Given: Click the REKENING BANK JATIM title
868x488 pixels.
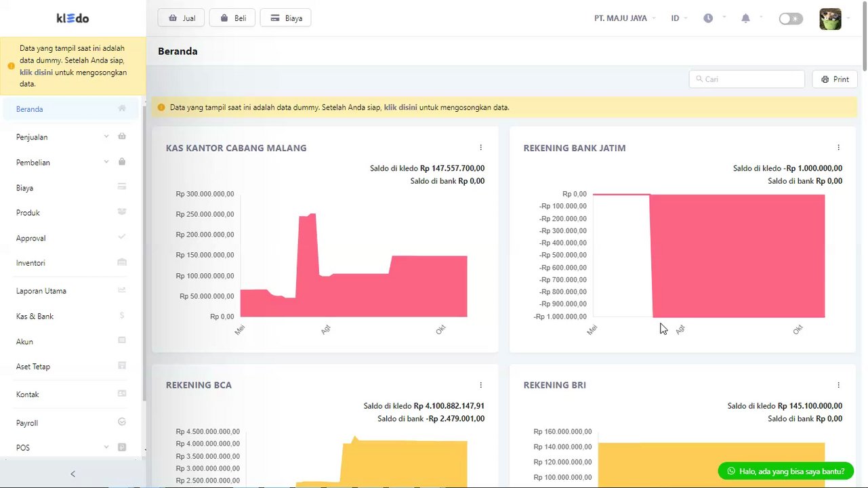Looking at the screenshot, I should coord(575,148).
